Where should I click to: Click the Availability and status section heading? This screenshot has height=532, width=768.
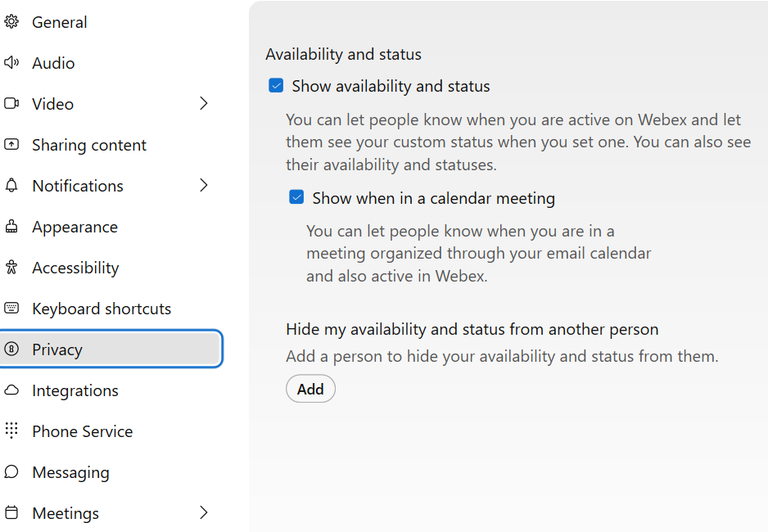click(343, 54)
